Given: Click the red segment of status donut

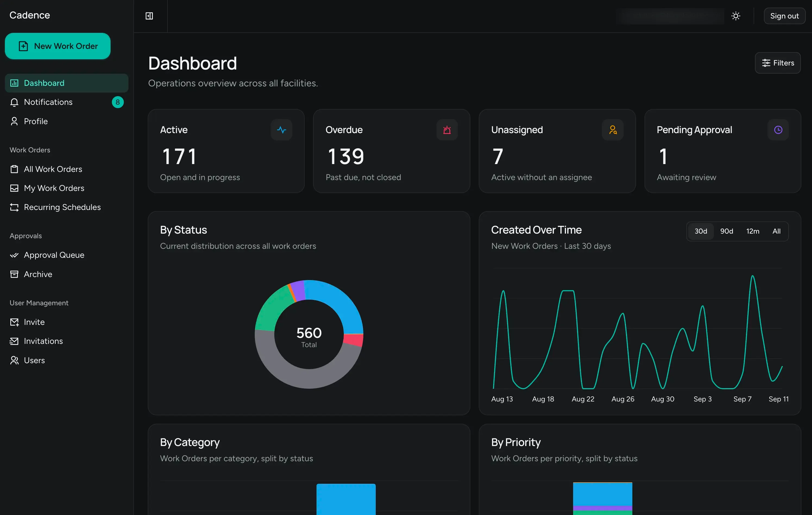Looking at the screenshot, I should pyautogui.click(x=353, y=340).
